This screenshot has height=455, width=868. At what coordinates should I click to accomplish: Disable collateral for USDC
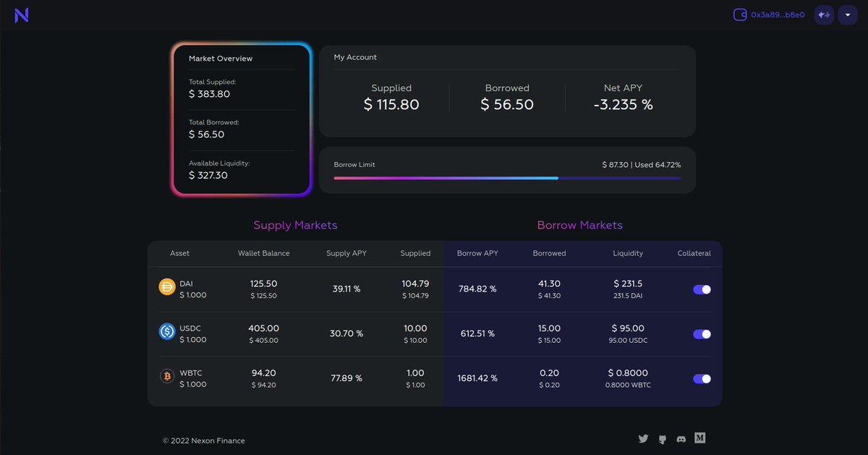(x=701, y=333)
